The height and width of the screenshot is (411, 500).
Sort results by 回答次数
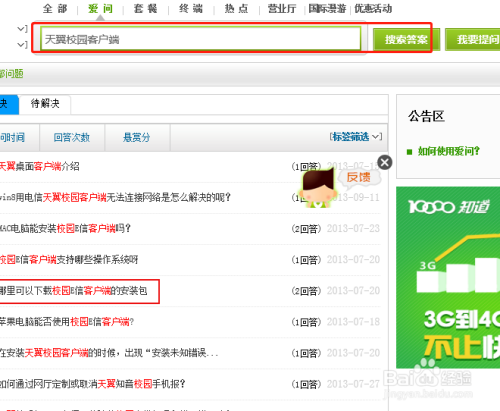tap(72, 137)
